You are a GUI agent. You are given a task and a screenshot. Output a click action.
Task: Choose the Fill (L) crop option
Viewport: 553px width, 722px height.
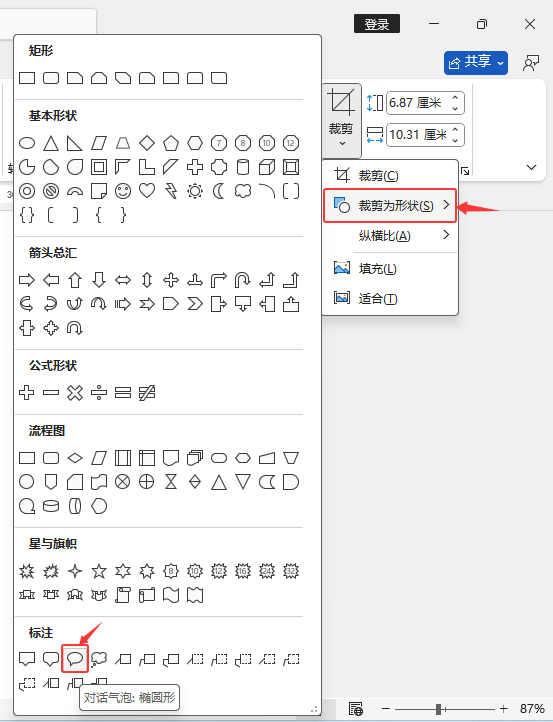point(390,268)
